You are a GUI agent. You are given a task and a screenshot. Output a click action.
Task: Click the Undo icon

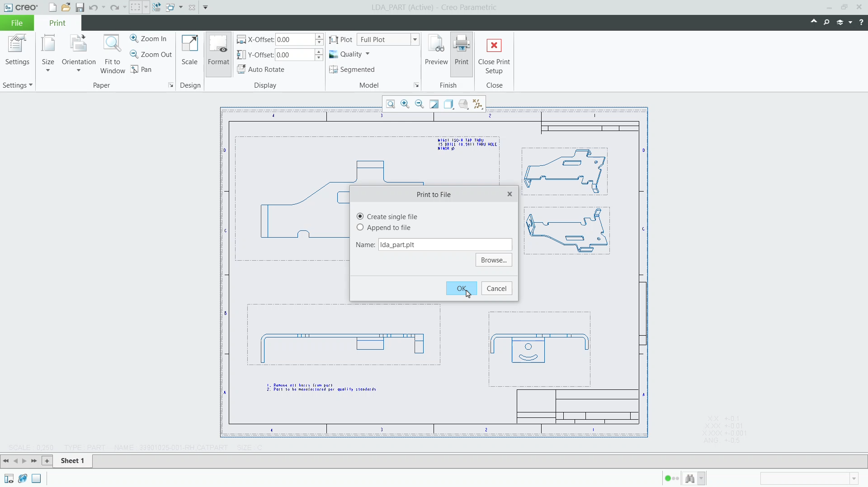point(93,7)
